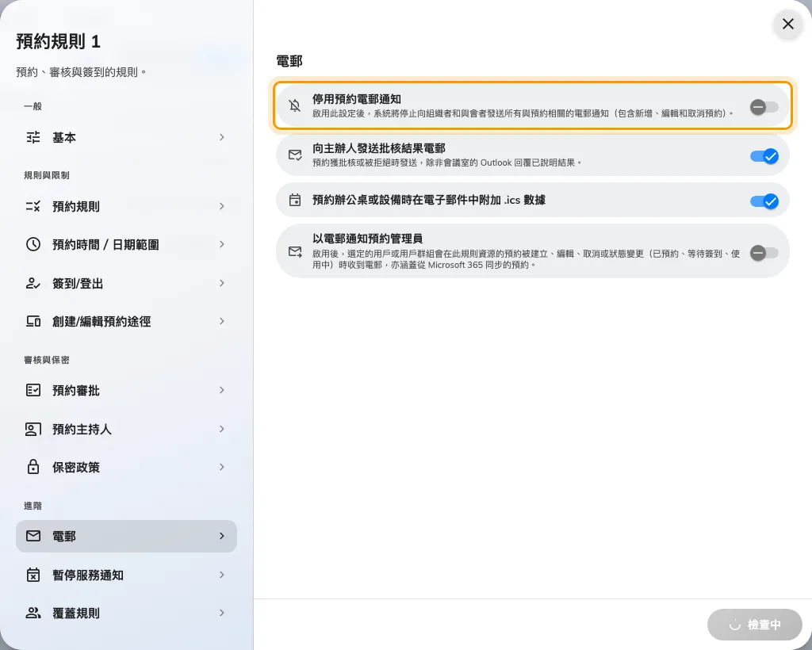Image resolution: width=812 pixels, height=650 pixels.
Task: Click the rules checklist icon beside 預約規則
Action: (x=33, y=206)
